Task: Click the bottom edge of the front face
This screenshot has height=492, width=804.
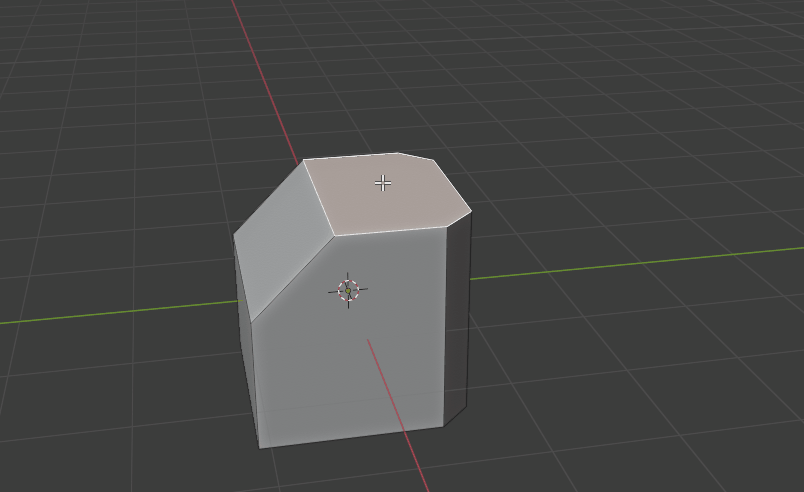Action: pos(350,437)
